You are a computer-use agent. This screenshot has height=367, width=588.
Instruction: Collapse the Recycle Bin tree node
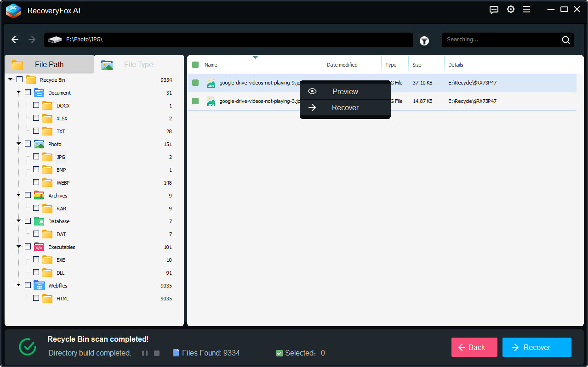pyautogui.click(x=11, y=79)
